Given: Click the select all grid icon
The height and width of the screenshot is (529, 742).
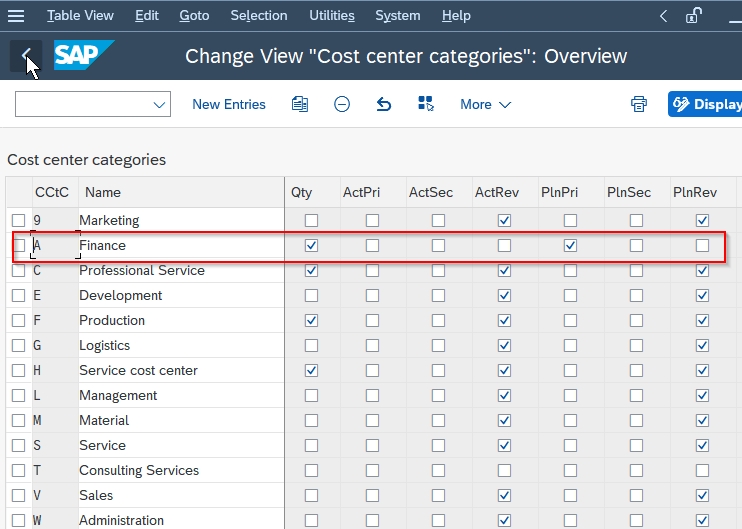Looking at the screenshot, I should [x=426, y=104].
